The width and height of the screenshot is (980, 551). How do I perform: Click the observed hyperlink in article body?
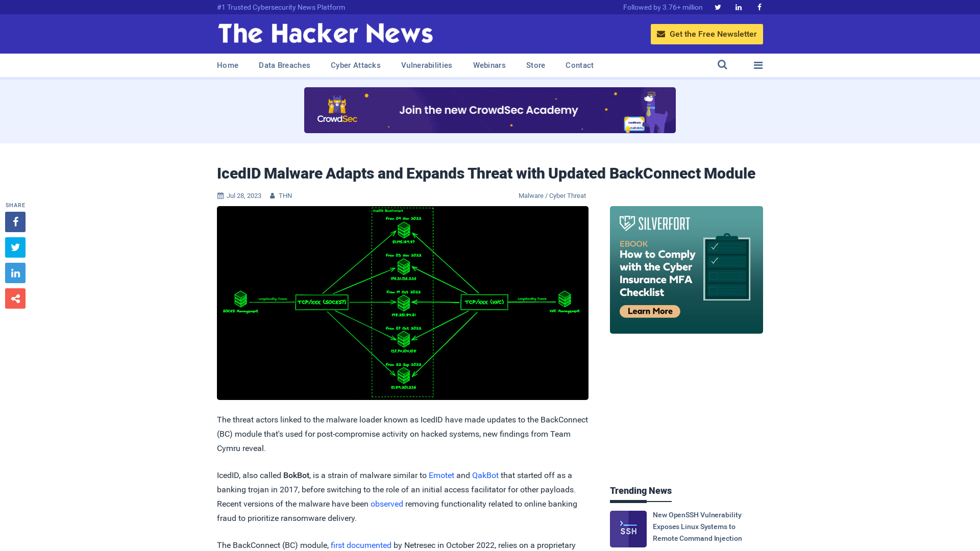[x=386, y=503]
